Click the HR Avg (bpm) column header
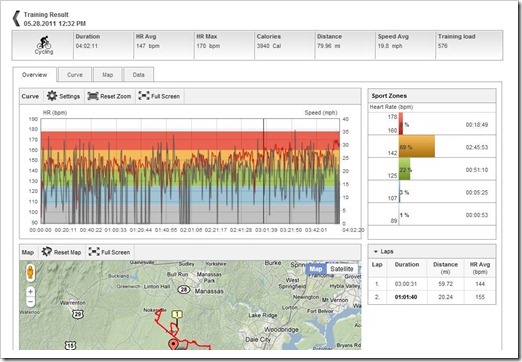Viewport: 522px width, 362px height. click(480, 268)
